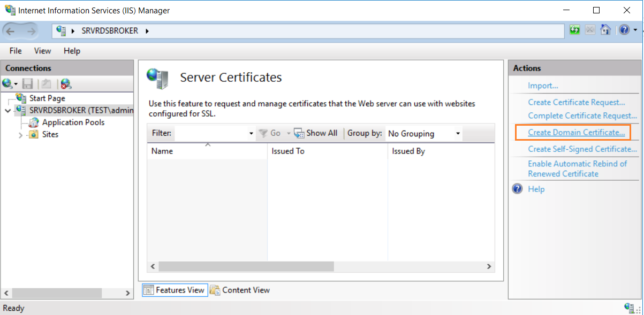Click the Go filter button
Viewport: 644px width, 315px height.
pos(269,133)
